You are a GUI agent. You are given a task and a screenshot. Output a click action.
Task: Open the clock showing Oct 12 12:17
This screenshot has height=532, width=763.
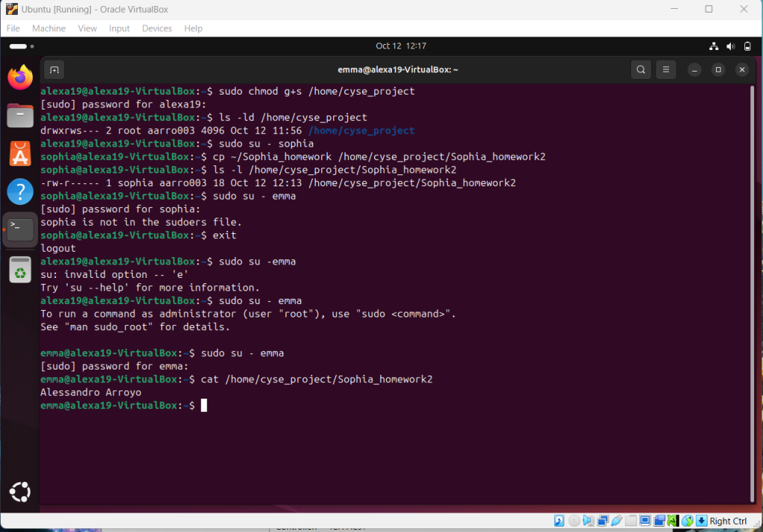(401, 46)
